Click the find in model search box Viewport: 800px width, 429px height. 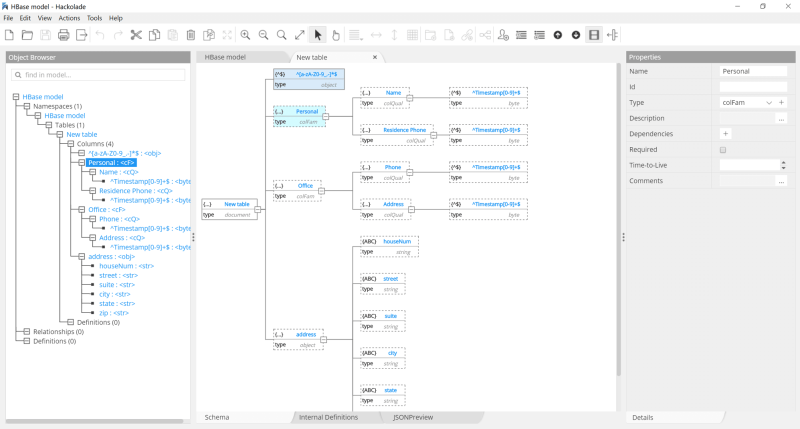click(x=98, y=75)
